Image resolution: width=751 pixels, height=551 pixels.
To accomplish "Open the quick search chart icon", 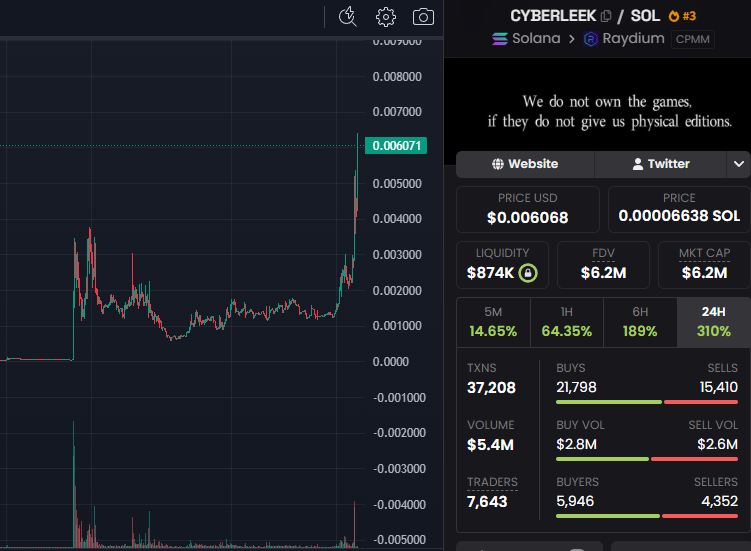I will coord(347,17).
